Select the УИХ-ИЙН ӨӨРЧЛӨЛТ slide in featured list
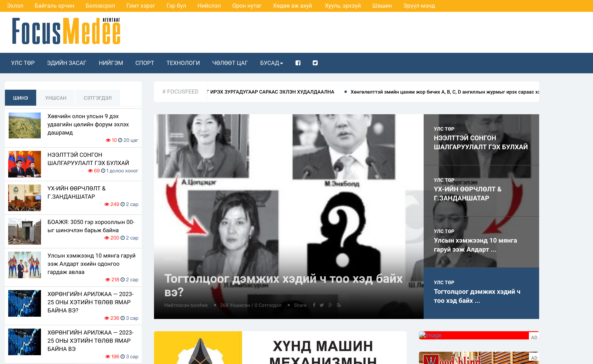Viewport: 593px width, 364px height. [x=467, y=193]
